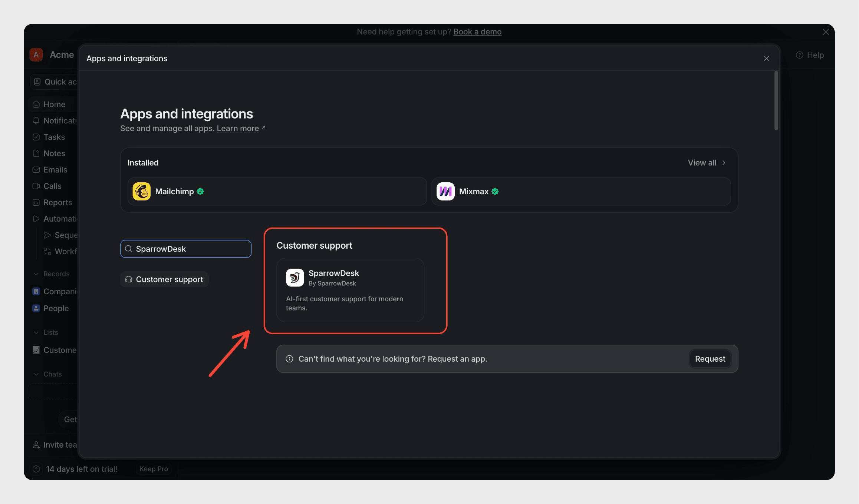Click the Acme workspace avatar icon
The image size is (859, 504).
[36, 55]
